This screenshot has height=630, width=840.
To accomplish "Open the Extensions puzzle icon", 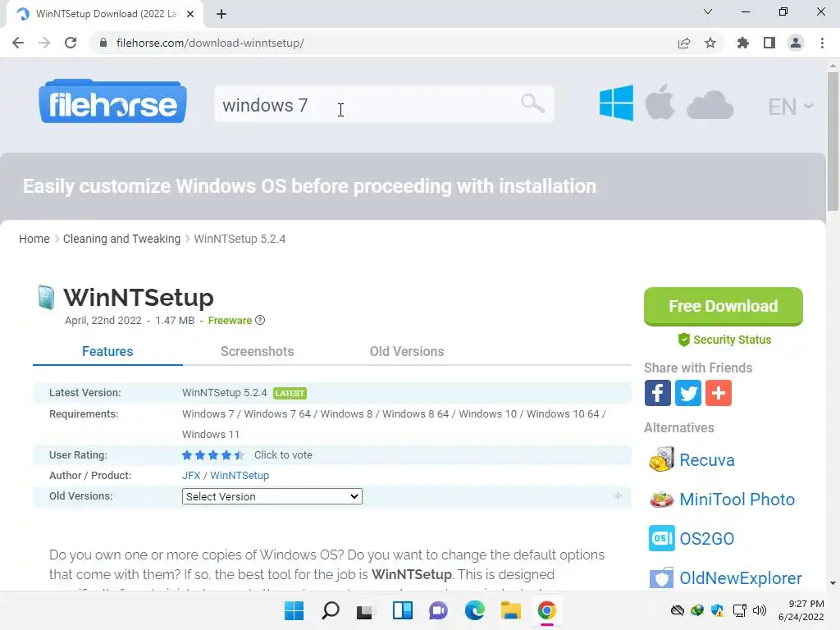I will (x=742, y=43).
